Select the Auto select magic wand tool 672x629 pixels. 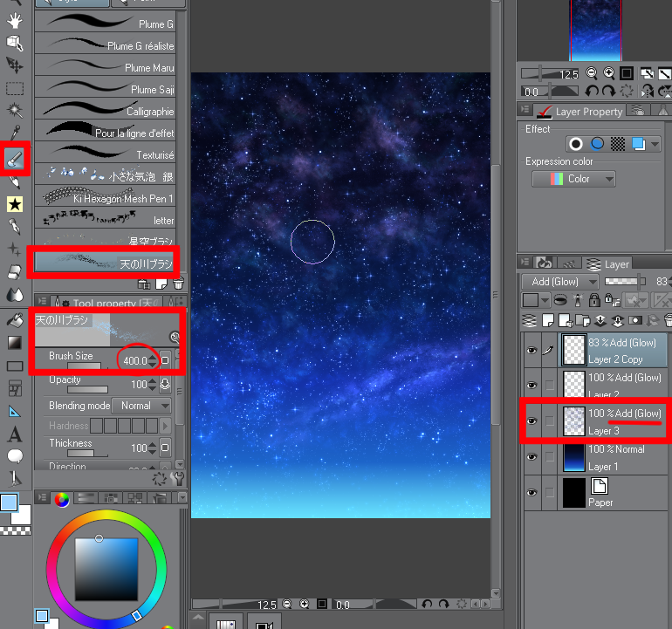pyautogui.click(x=15, y=111)
